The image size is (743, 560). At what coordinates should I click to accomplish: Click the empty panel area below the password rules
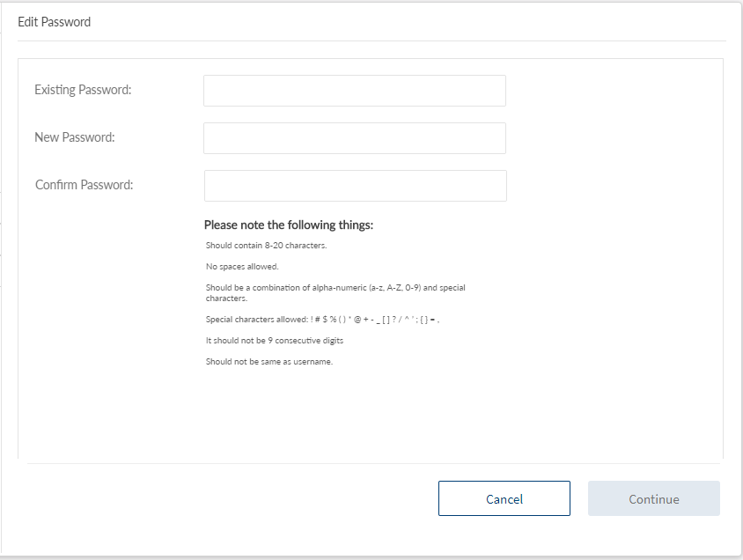[370, 414]
